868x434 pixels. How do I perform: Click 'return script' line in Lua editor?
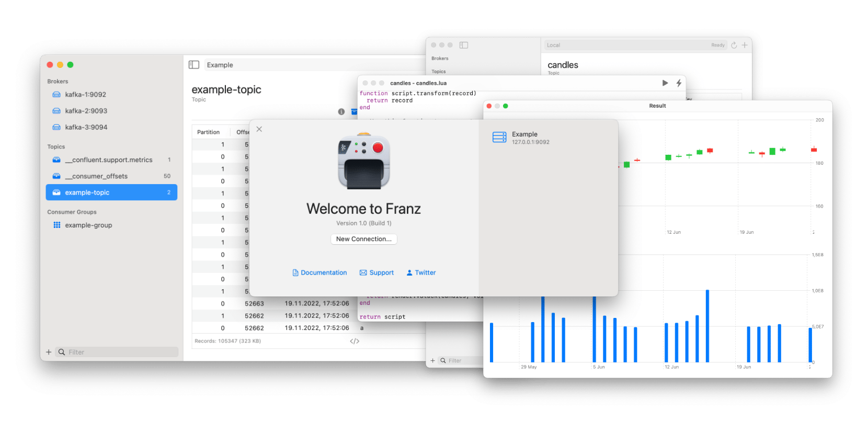(382, 317)
